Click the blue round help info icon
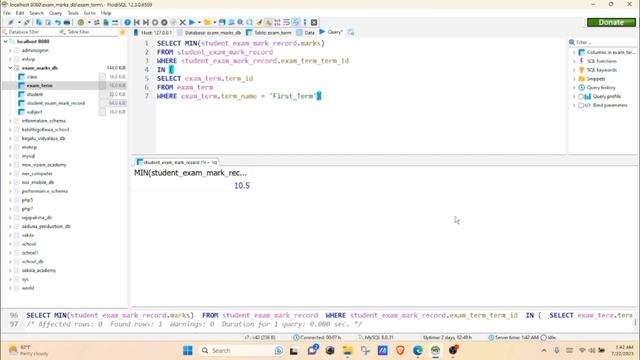The height and width of the screenshot is (360, 640). (127, 22)
